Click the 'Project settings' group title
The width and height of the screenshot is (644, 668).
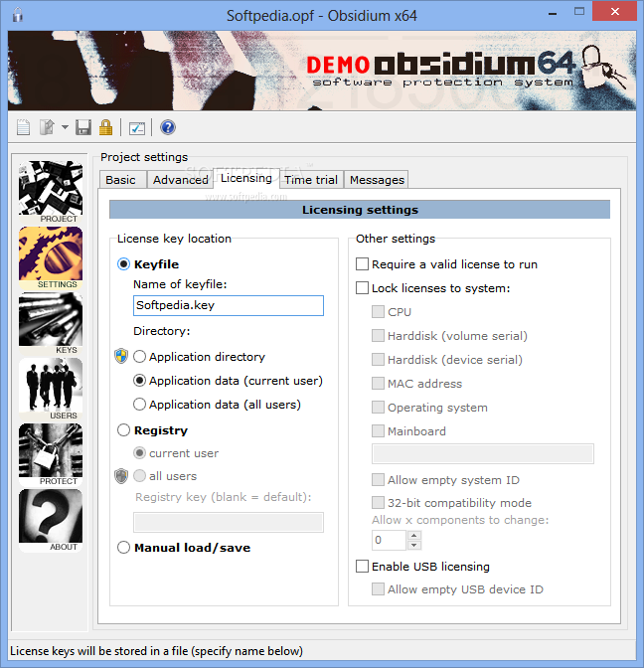pyautogui.click(x=144, y=157)
